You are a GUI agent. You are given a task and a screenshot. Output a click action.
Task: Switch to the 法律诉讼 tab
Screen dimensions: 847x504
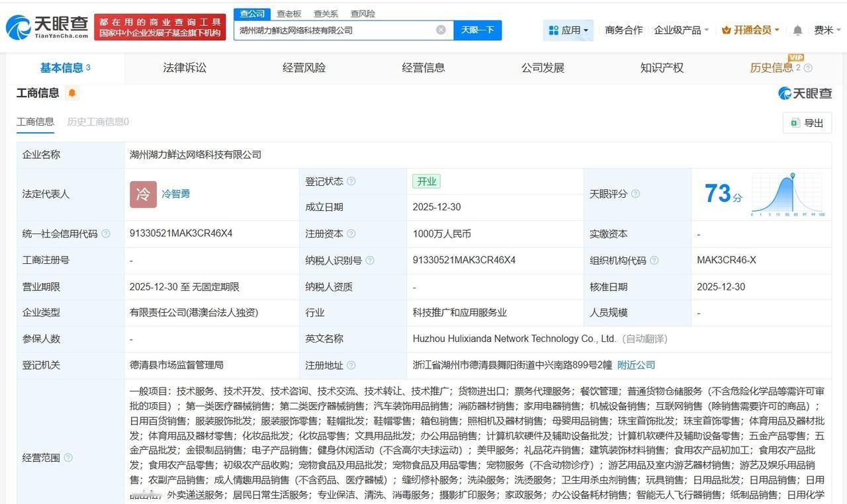(x=185, y=67)
